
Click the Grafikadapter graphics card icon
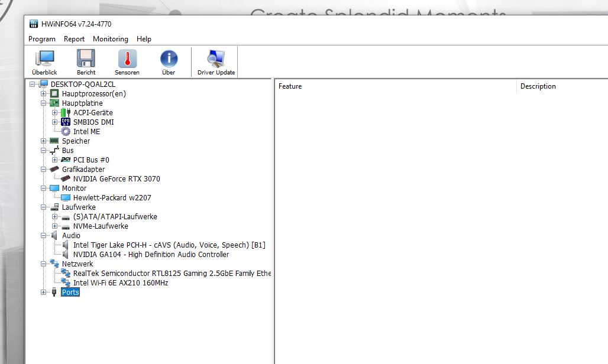point(54,169)
